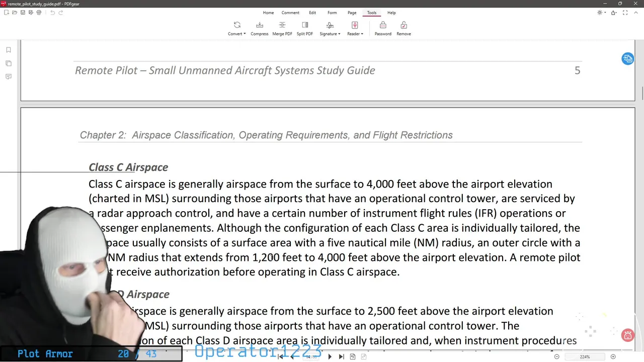Open the Convert tool dropdown

237,29
